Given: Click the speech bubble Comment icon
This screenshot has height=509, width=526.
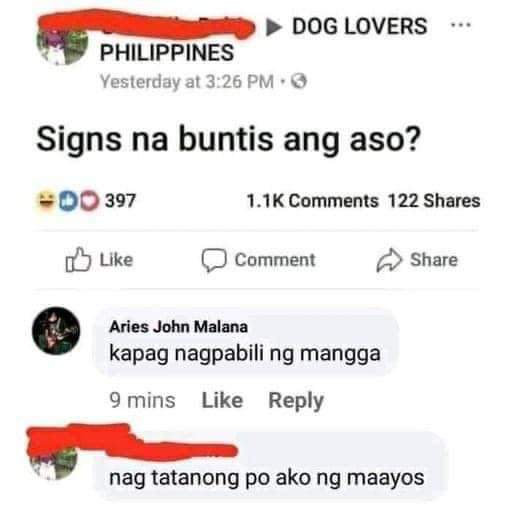Looking at the screenshot, I should pos(214,260).
